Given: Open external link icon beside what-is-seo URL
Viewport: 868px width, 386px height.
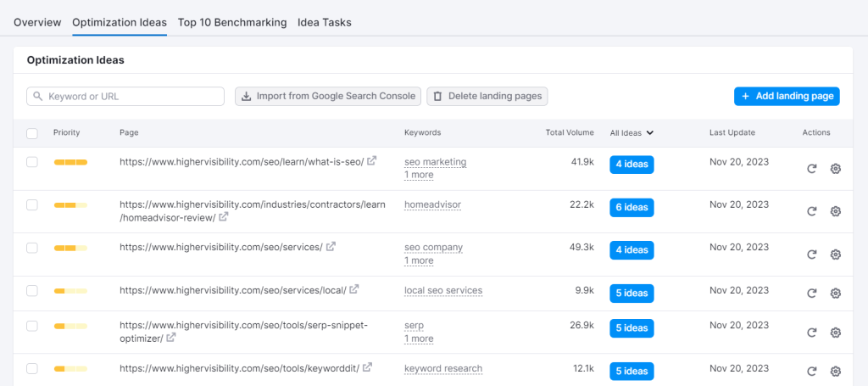Looking at the screenshot, I should click(371, 161).
